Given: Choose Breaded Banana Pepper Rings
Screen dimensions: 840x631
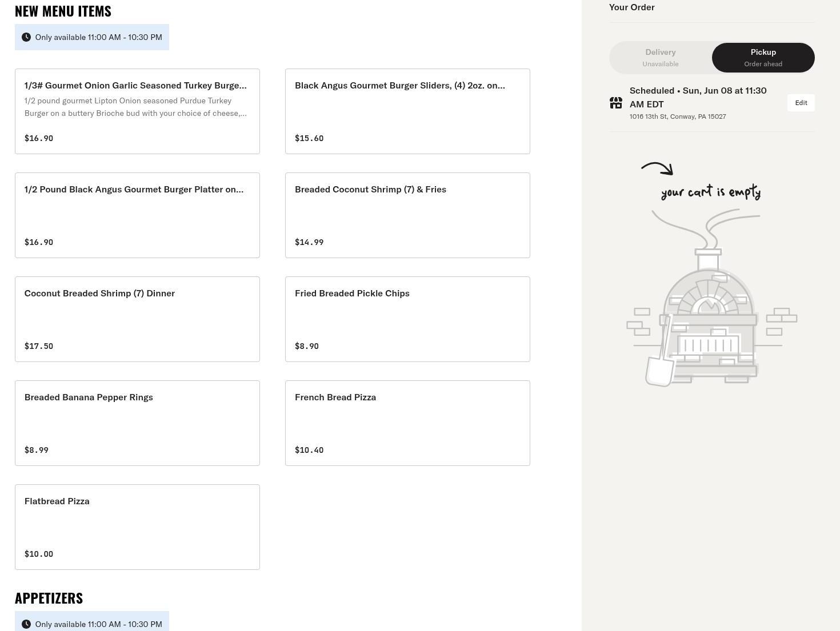Looking at the screenshot, I should [x=137, y=423].
